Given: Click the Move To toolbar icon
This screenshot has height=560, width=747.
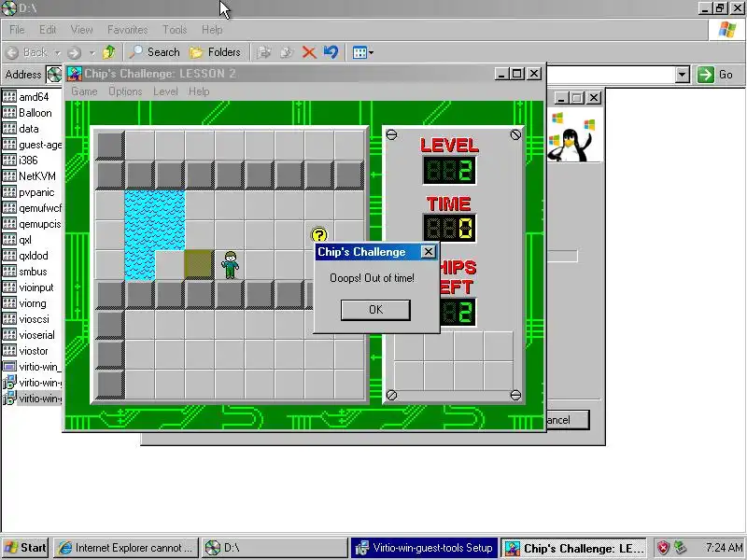Looking at the screenshot, I should pos(264,52).
